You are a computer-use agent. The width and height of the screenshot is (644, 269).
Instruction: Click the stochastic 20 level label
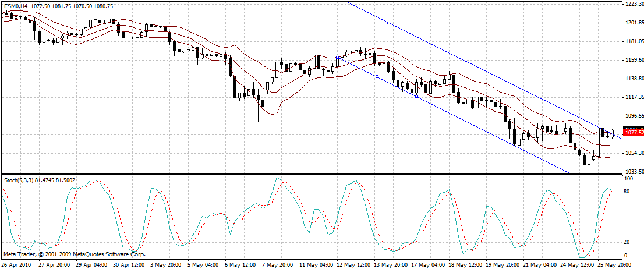point(628,242)
